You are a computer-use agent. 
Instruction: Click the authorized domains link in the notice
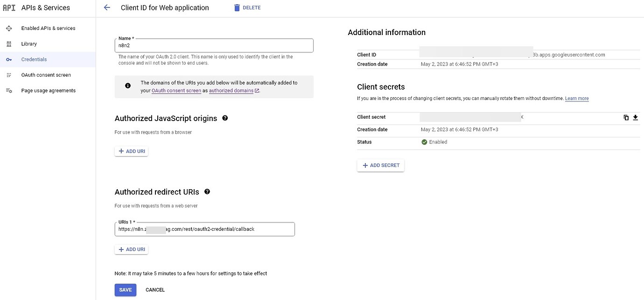231,90
